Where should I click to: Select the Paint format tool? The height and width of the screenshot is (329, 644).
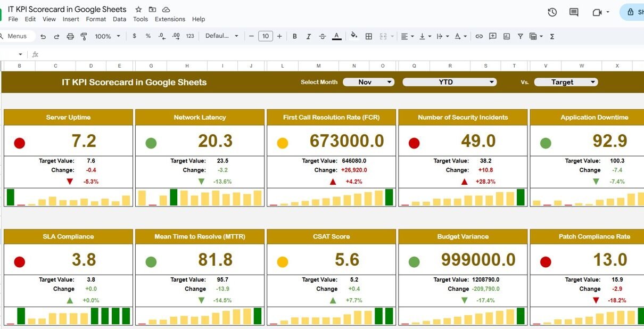84,36
